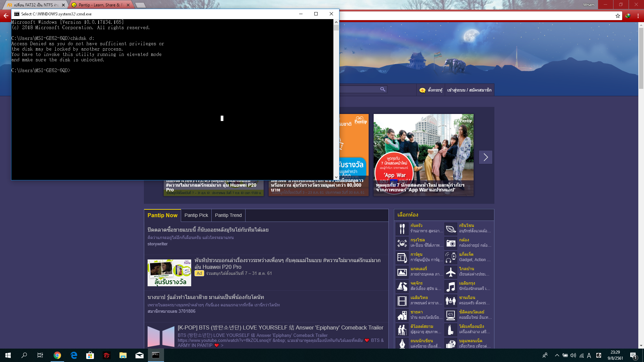Click login / register link

pyautogui.click(x=469, y=90)
